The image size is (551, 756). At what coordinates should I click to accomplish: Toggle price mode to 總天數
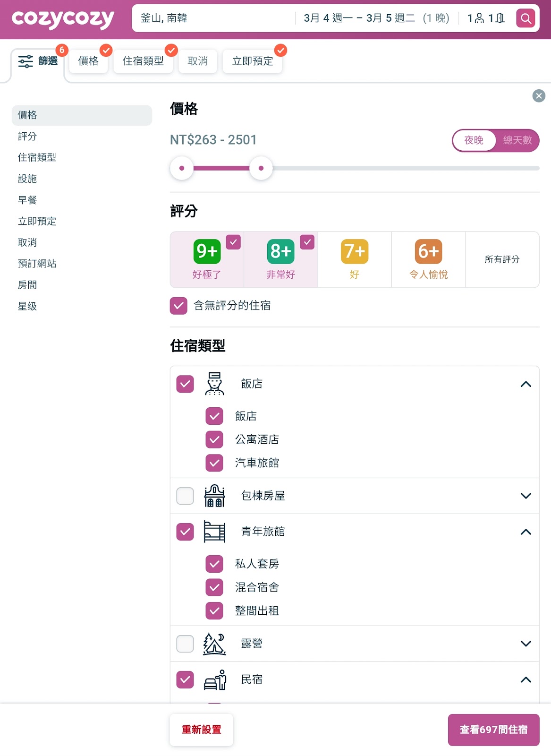pyautogui.click(x=517, y=140)
